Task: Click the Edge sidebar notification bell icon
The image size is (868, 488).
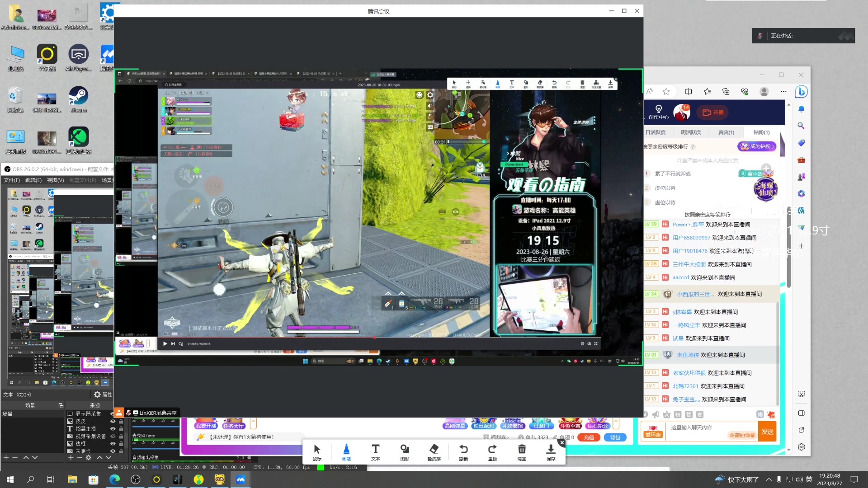Action: point(801,109)
